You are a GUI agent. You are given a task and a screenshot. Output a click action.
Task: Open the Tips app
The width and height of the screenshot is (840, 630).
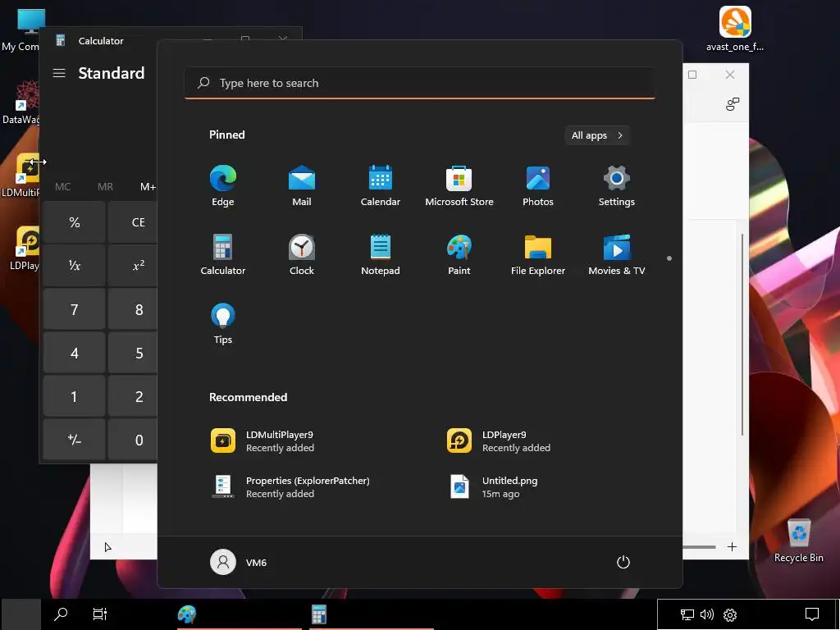pyautogui.click(x=223, y=323)
